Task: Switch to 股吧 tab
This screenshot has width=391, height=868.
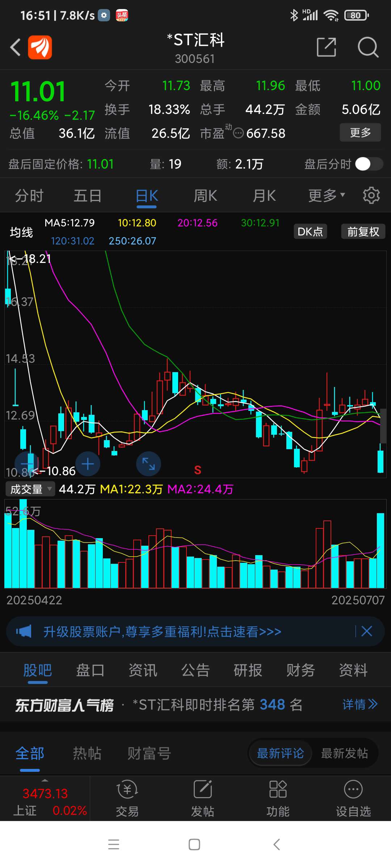Action: (38, 670)
